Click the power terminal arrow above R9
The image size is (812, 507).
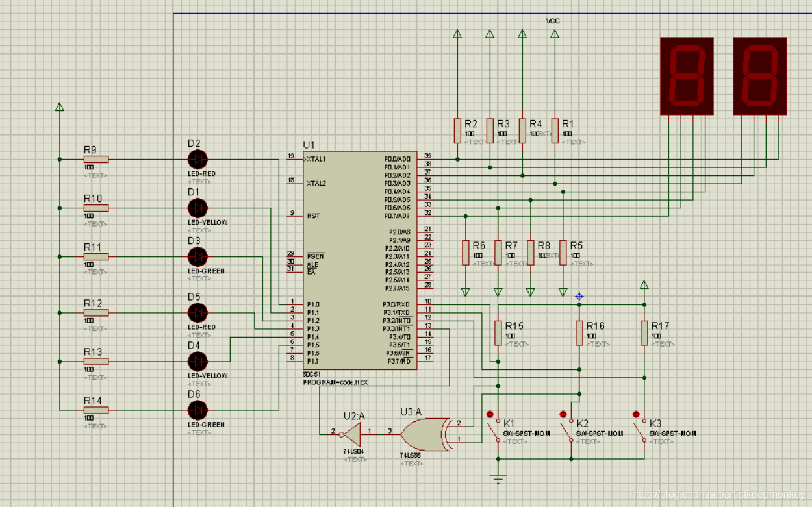60,106
